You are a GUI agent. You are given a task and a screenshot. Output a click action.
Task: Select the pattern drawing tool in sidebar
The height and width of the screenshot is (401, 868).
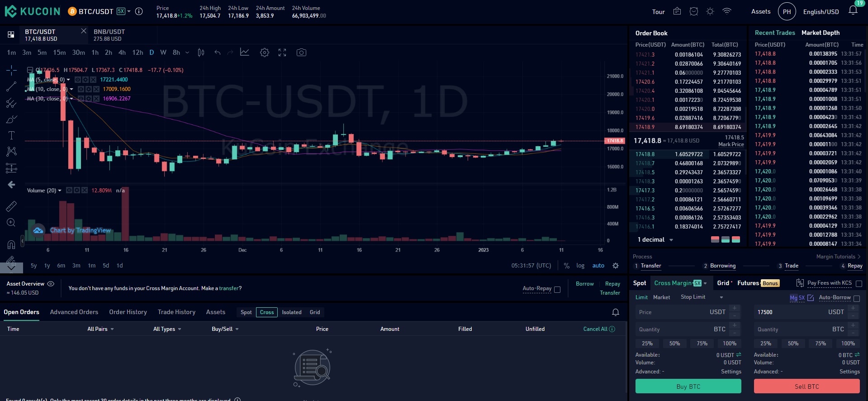click(x=11, y=152)
